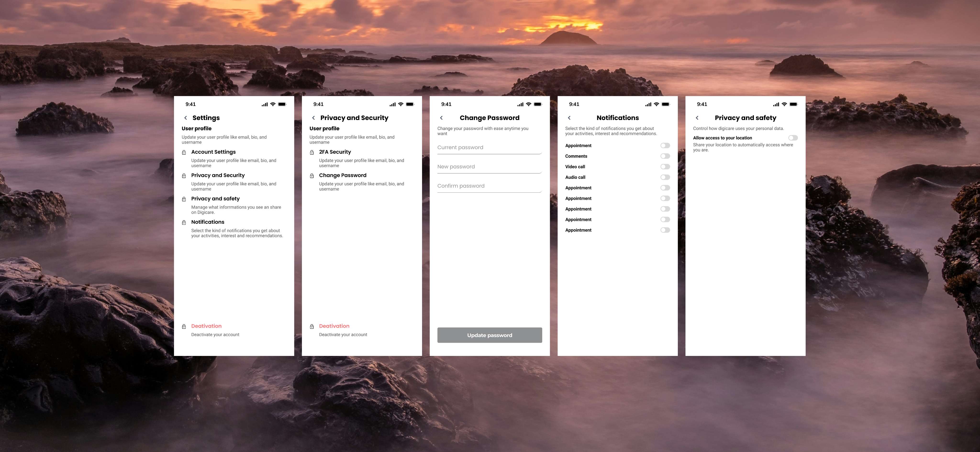Go back from Change Password screen
The width and height of the screenshot is (980, 452).
441,118
